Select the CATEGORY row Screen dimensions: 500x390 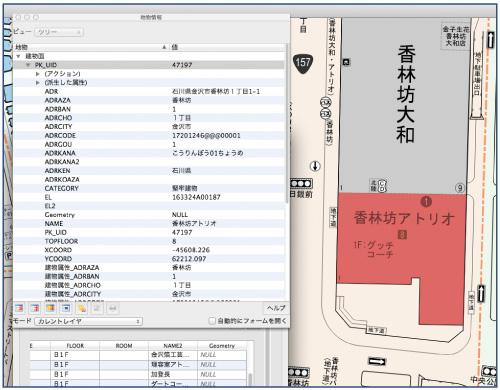149,188
